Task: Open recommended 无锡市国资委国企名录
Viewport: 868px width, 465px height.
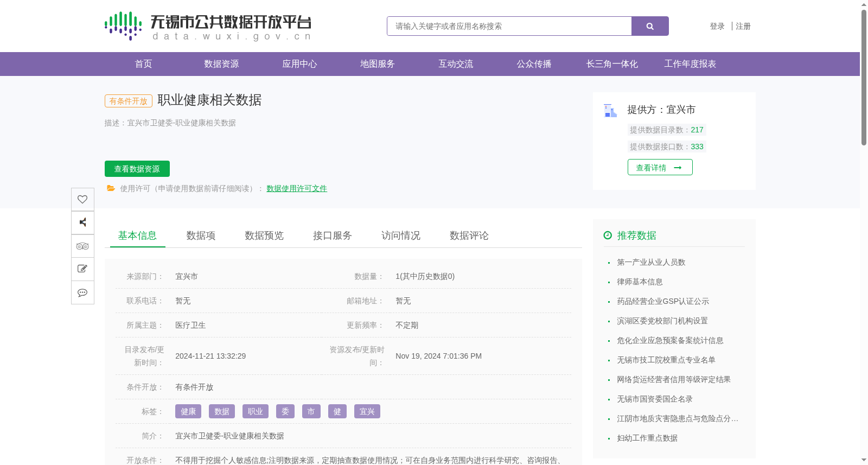Action: click(655, 399)
